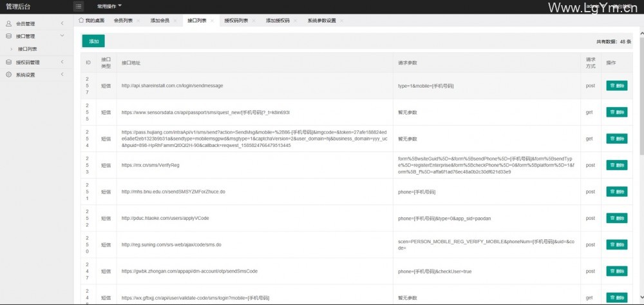Click the 接口类型 column header

point(106,63)
